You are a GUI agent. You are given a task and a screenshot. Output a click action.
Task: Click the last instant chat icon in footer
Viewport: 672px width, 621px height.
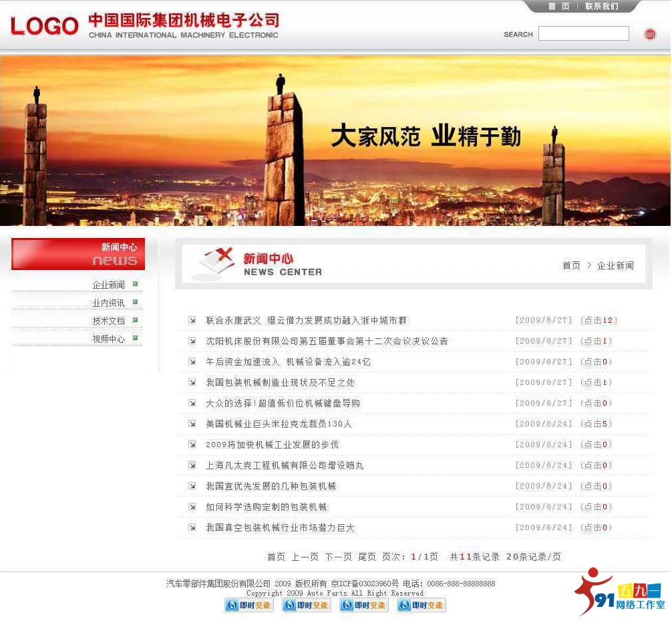[421, 605]
